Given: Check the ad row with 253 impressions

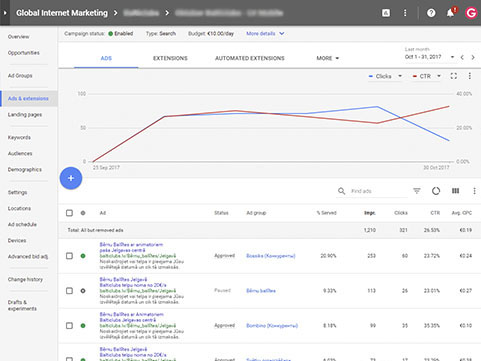Looking at the screenshot, I should click(69, 256).
